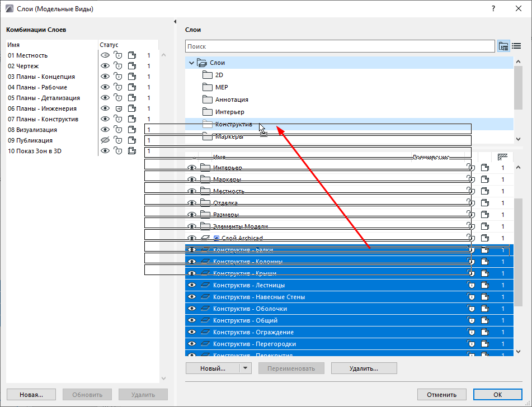Image resolution: width=532 pixels, height=407 pixels.
Task: Collapse the layer combinations panel arrow
Action: coord(175,22)
